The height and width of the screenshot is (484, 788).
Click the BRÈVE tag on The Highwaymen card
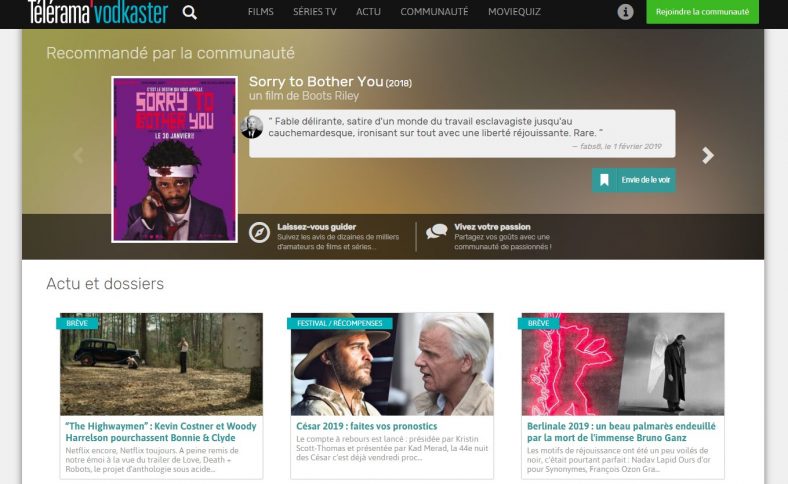click(x=77, y=323)
